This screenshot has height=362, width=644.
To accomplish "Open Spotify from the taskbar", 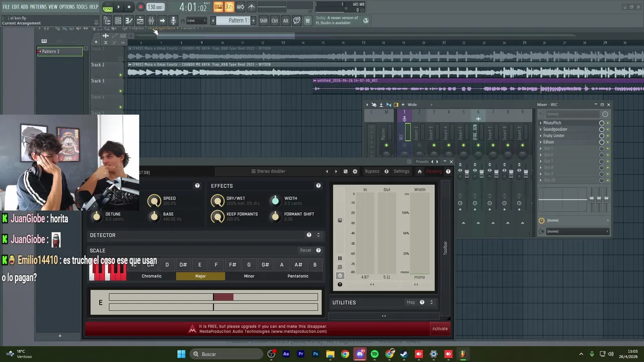I will coord(374,354).
